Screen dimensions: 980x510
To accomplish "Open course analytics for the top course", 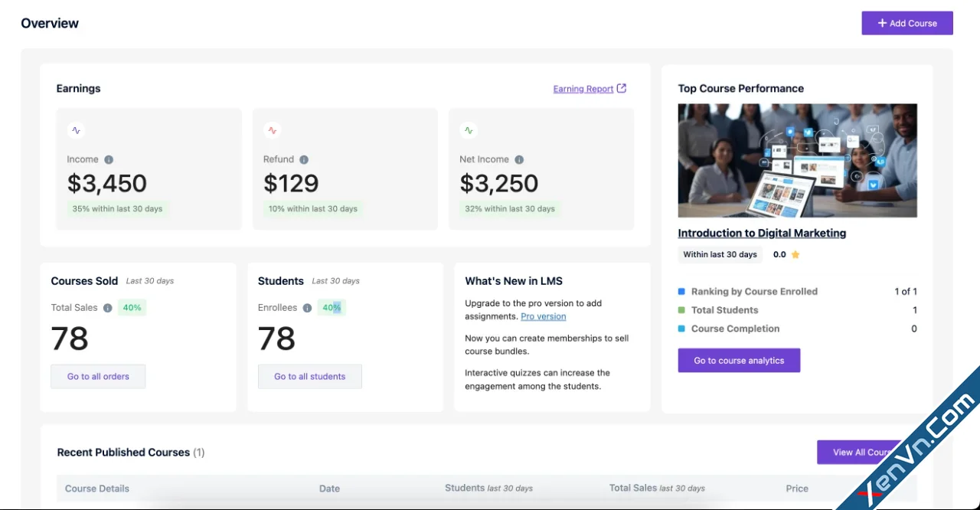I will click(738, 360).
